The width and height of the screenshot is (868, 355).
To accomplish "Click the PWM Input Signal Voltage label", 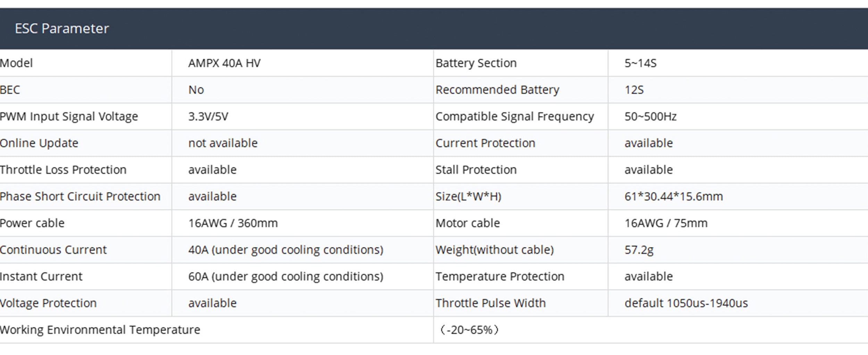I will tap(69, 116).
